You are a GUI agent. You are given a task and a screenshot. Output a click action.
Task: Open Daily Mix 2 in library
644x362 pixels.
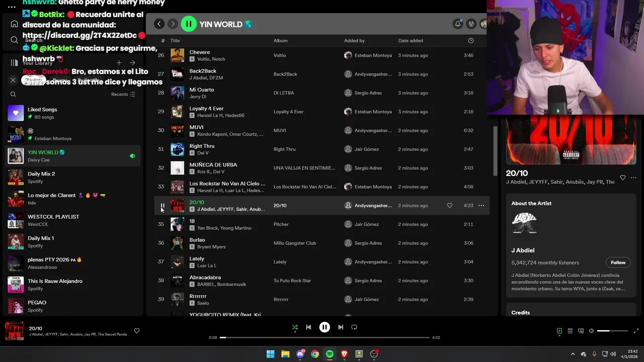pyautogui.click(x=73, y=177)
